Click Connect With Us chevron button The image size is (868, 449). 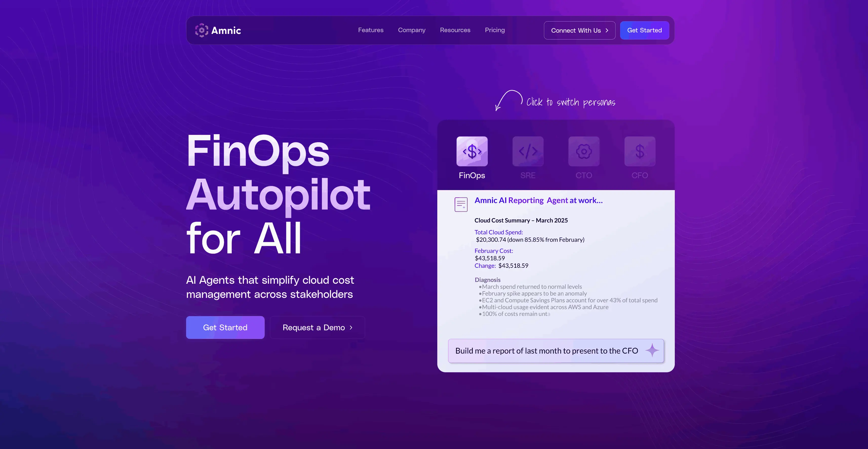(x=579, y=30)
